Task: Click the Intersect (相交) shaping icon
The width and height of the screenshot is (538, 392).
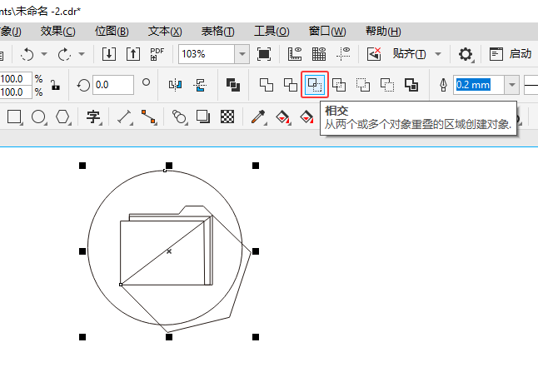Action: coord(315,85)
